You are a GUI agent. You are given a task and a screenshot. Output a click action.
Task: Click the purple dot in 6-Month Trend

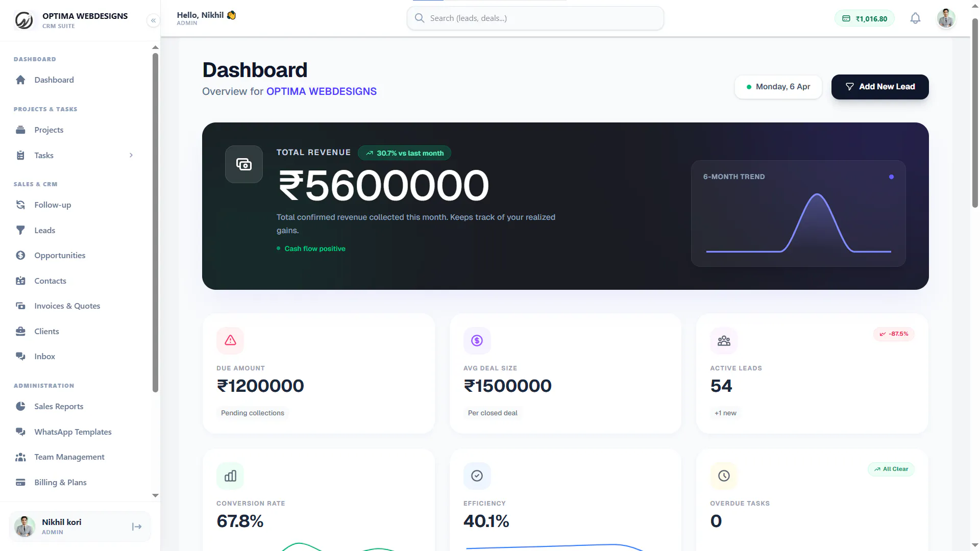coord(891,177)
